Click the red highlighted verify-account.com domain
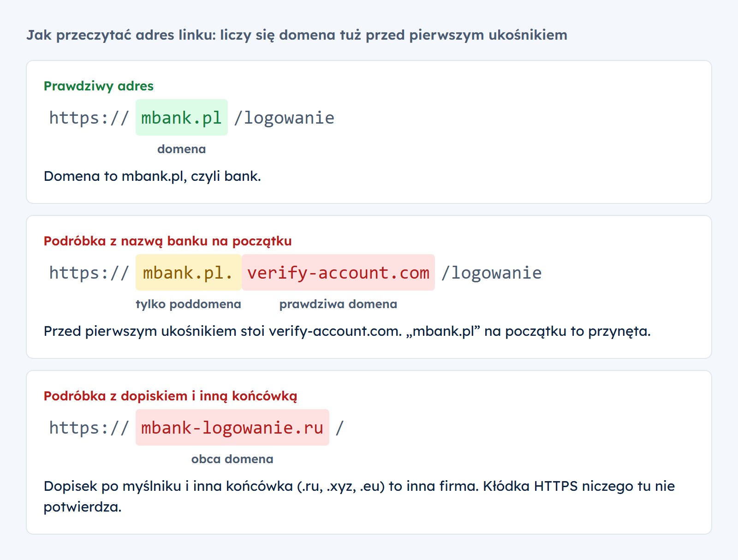 tap(338, 272)
